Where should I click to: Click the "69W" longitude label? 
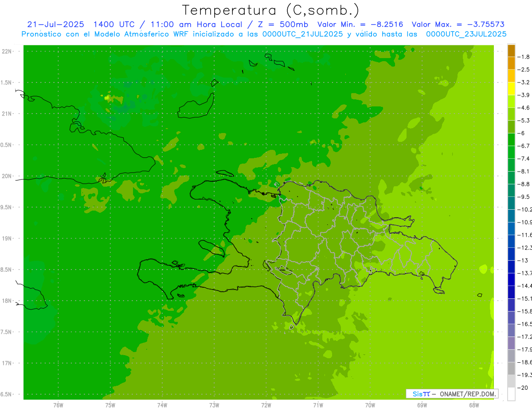coord(422,405)
